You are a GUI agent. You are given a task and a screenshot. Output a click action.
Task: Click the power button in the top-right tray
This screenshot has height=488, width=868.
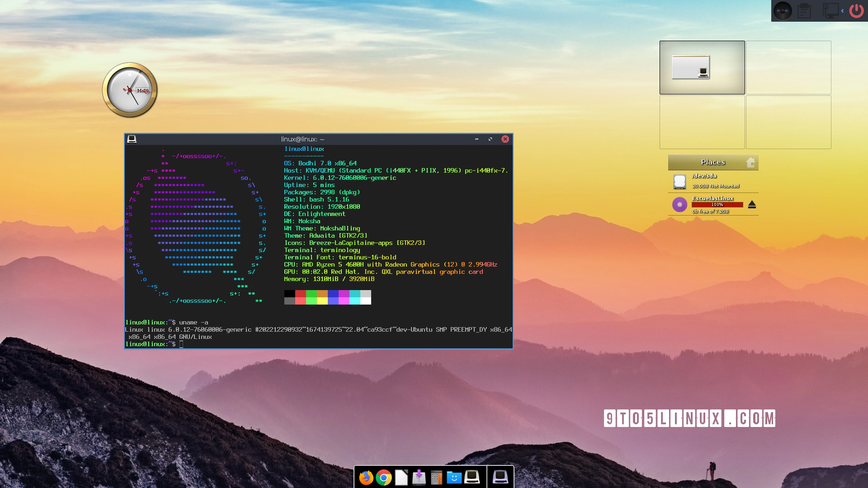[x=857, y=10]
